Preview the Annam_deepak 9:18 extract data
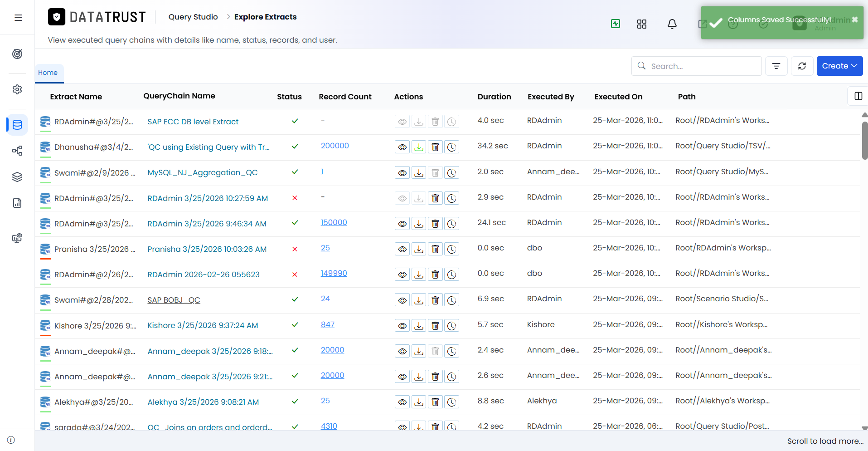Viewport: 868px width, 451px height. click(x=402, y=351)
